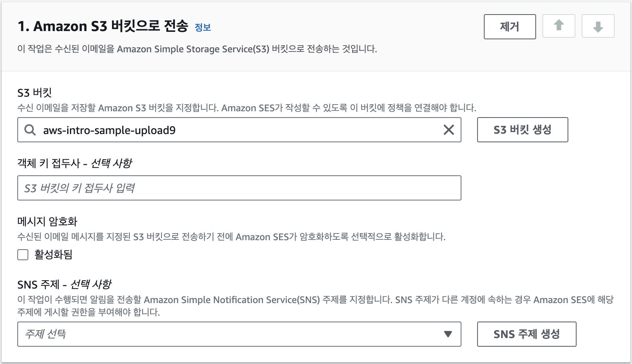Click the 활성화됨 checkbox label text
632x364 pixels.
(x=53, y=255)
